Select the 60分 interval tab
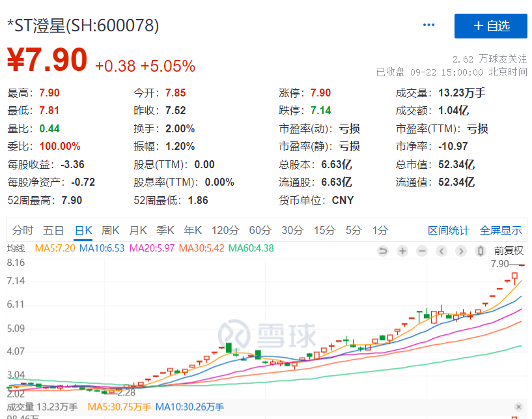 tap(260, 230)
